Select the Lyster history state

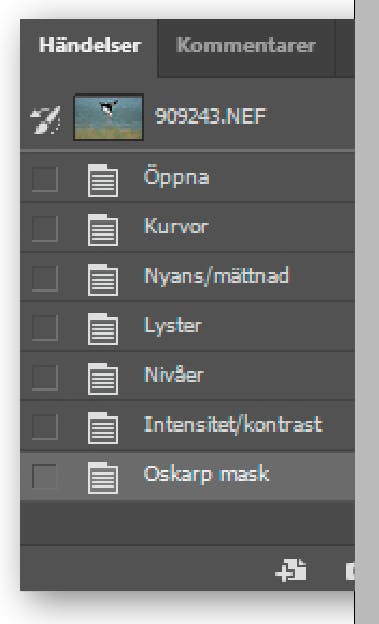[x=187, y=326]
